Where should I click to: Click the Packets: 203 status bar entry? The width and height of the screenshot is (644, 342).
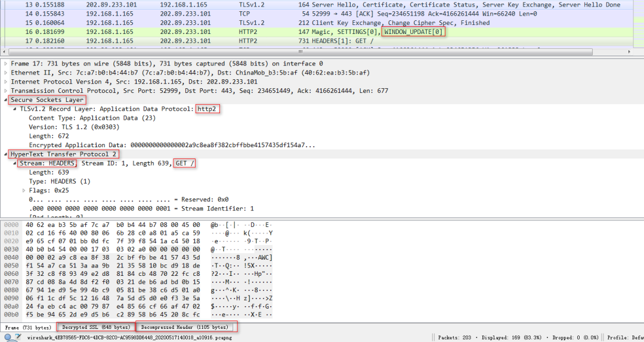pyautogui.click(x=454, y=337)
